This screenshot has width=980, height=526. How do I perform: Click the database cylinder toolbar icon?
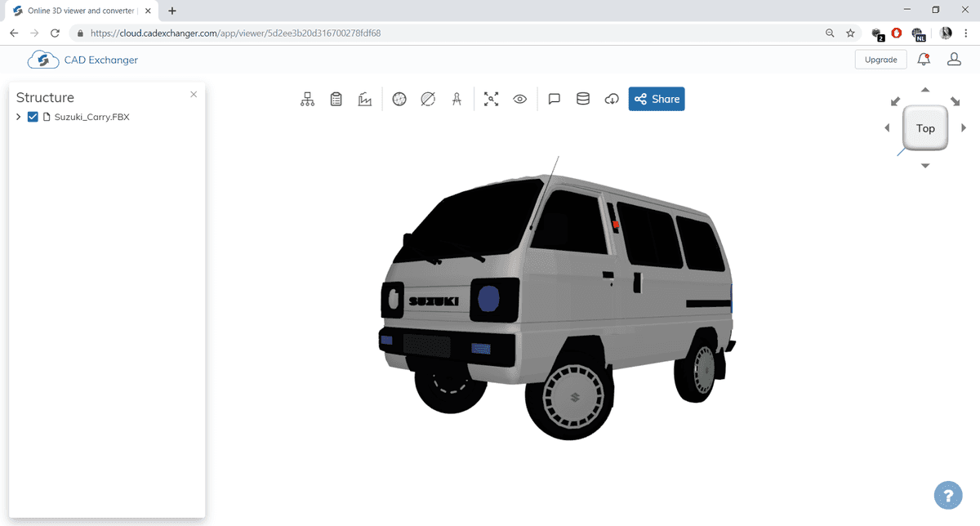click(x=583, y=100)
